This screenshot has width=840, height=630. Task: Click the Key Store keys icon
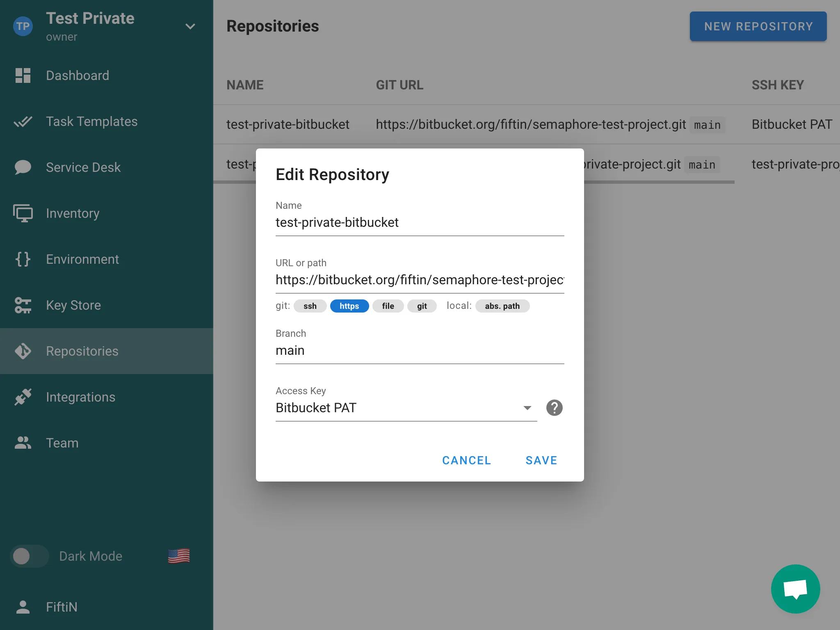(x=23, y=305)
